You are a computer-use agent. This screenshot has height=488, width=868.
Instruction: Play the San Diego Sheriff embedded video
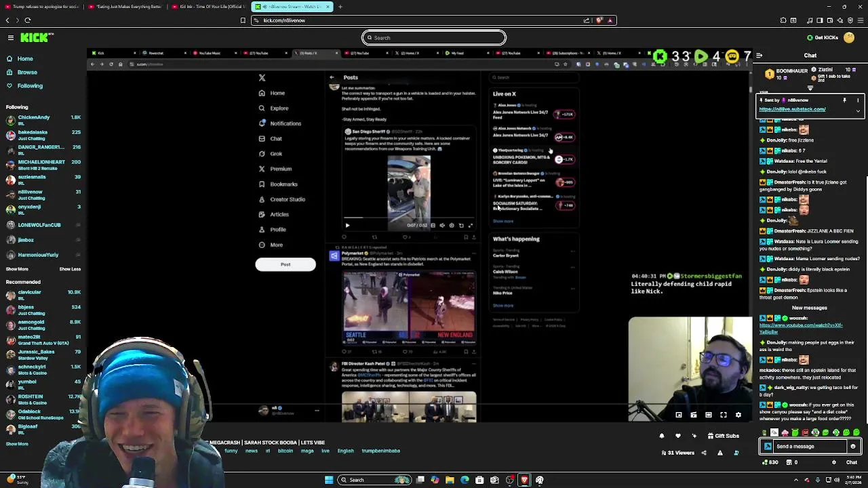click(x=347, y=225)
